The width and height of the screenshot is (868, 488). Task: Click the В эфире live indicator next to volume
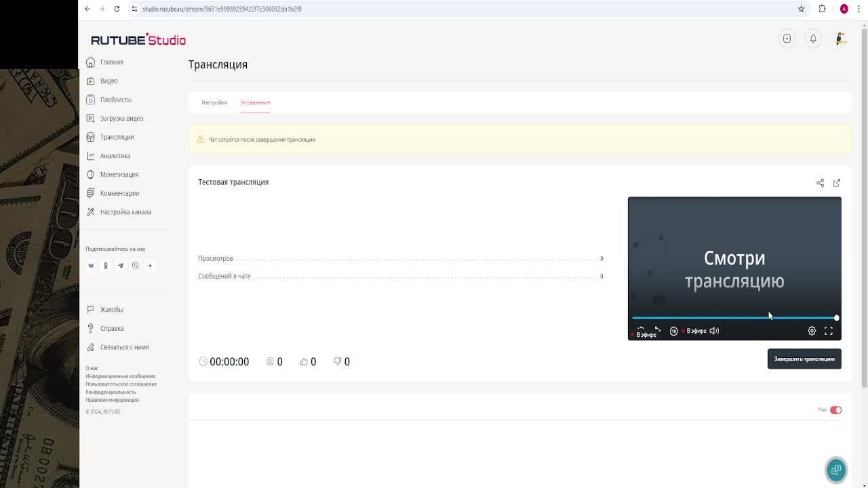tap(694, 331)
